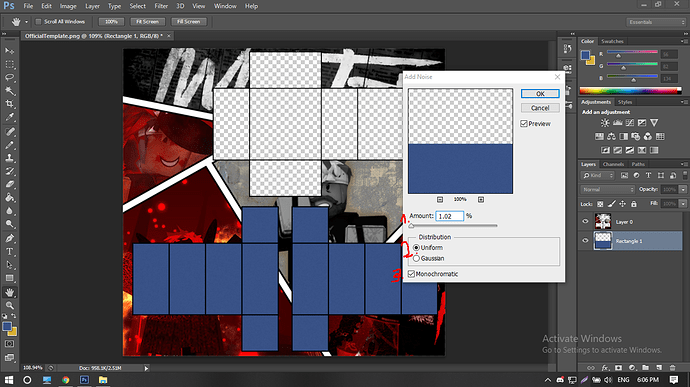Add a Levels adjustment
Image resolution: width=690 pixels, height=387 pixels.
[617, 123]
